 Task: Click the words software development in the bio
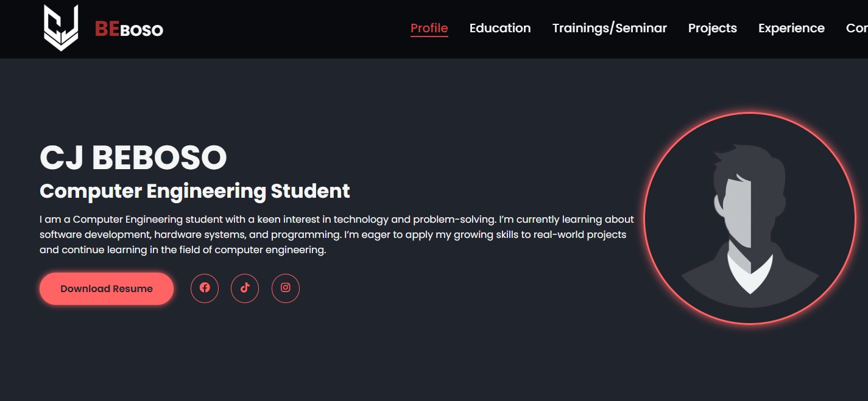coord(94,234)
